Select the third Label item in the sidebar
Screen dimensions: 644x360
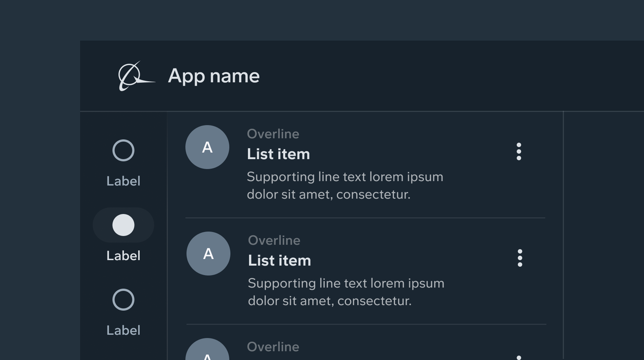tap(123, 330)
